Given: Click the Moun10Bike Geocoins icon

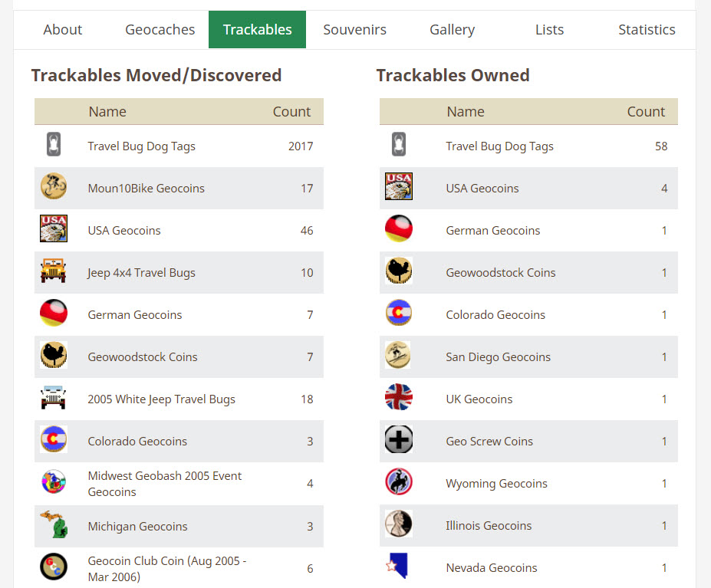Looking at the screenshot, I should (54, 187).
